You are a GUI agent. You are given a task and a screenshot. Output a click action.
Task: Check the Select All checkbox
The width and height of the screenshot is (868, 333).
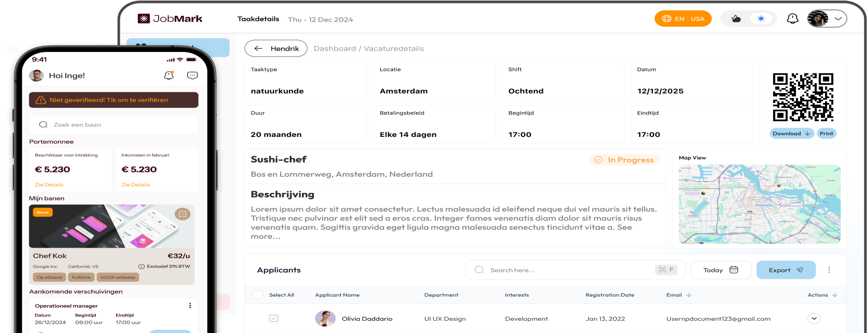[x=258, y=295]
